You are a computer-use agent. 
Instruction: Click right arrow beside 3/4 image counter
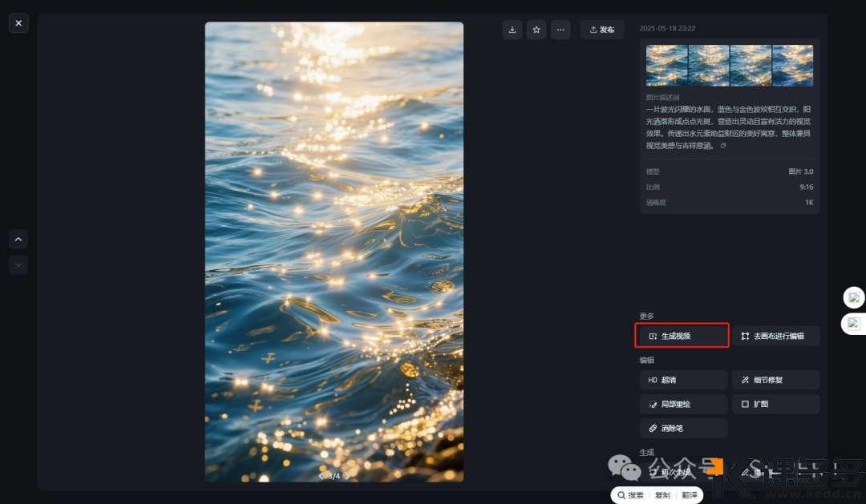pyautogui.click(x=347, y=476)
